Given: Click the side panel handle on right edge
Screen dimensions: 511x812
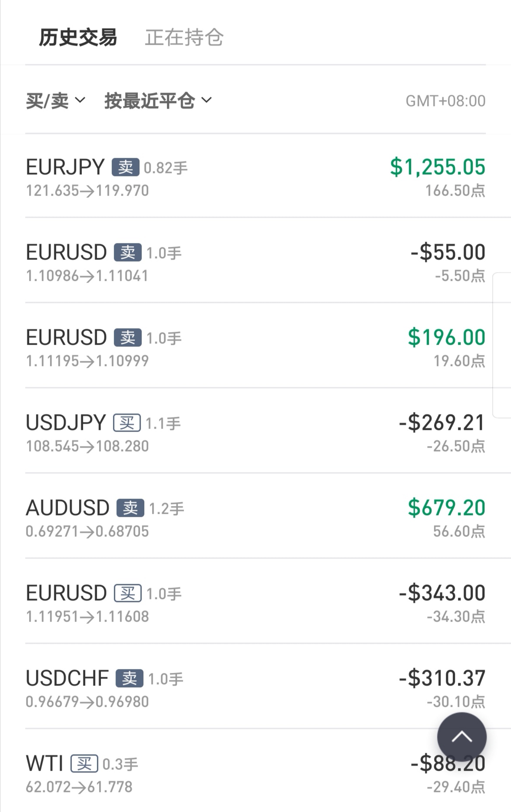Looking at the screenshot, I should tap(502, 345).
